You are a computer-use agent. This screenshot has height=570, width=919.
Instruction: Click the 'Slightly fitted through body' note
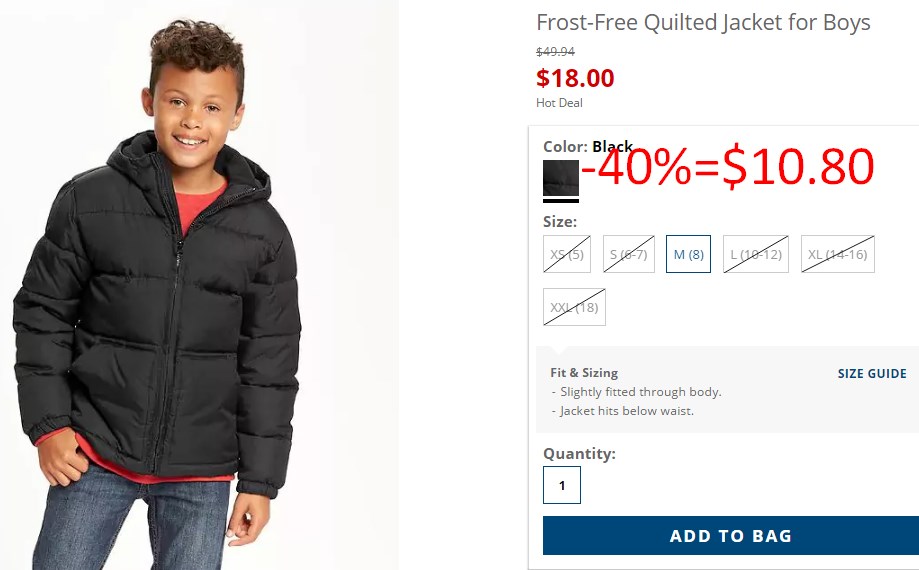[637, 392]
